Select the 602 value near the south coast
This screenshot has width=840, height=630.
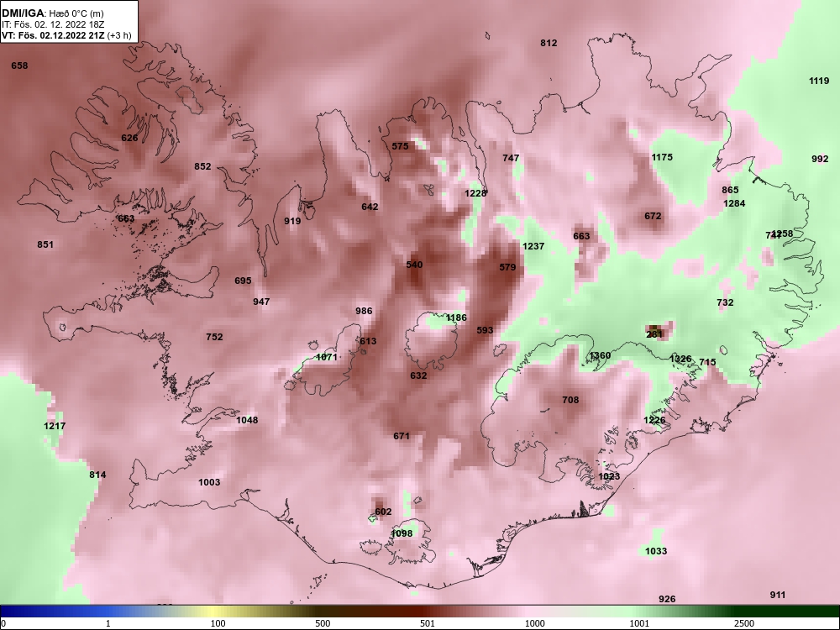[x=383, y=512]
